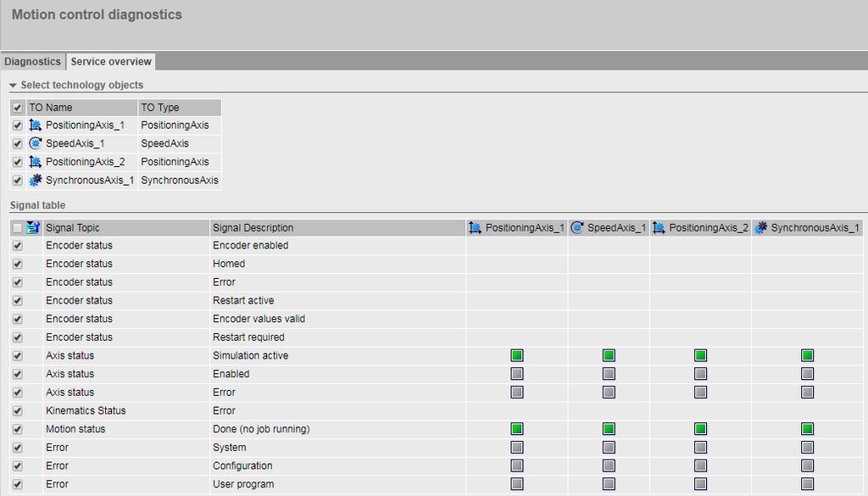
Task: Click the gray Configuration error indicator for SpeedAxis_1
Action: click(x=609, y=465)
